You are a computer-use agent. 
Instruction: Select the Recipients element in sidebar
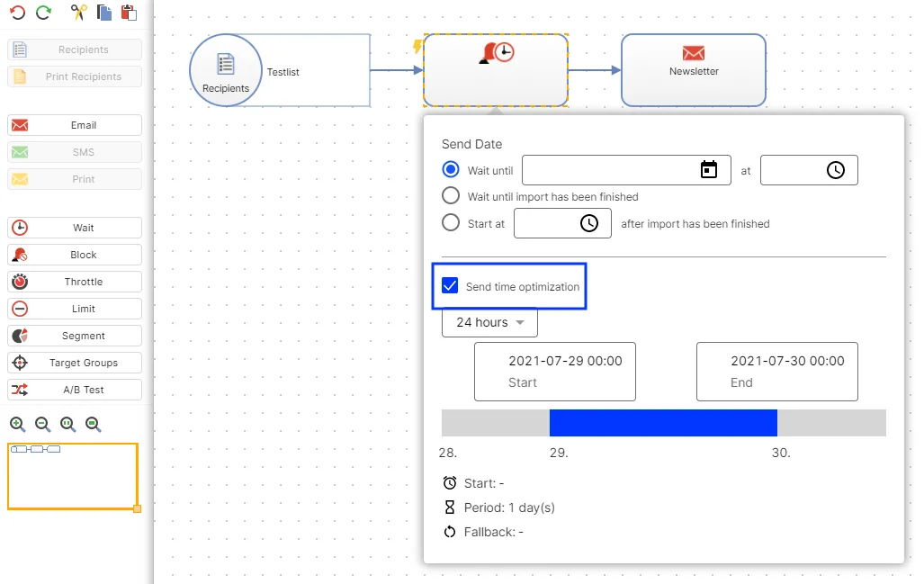tap(75, 49)
